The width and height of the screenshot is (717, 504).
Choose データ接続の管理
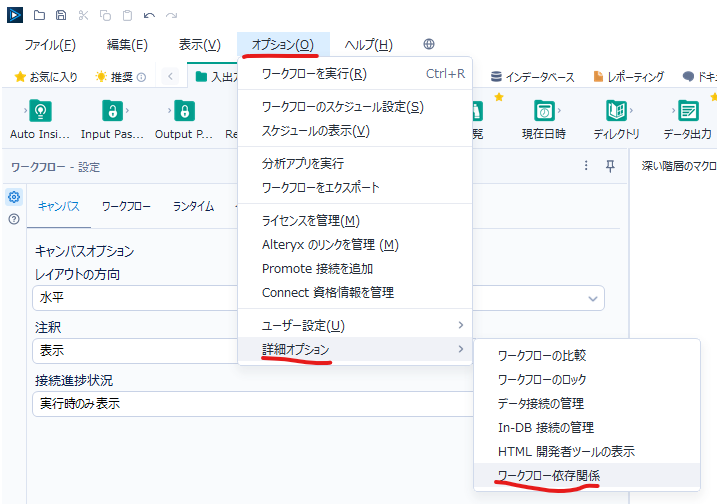pyautogui.click(x=587, y=403)
